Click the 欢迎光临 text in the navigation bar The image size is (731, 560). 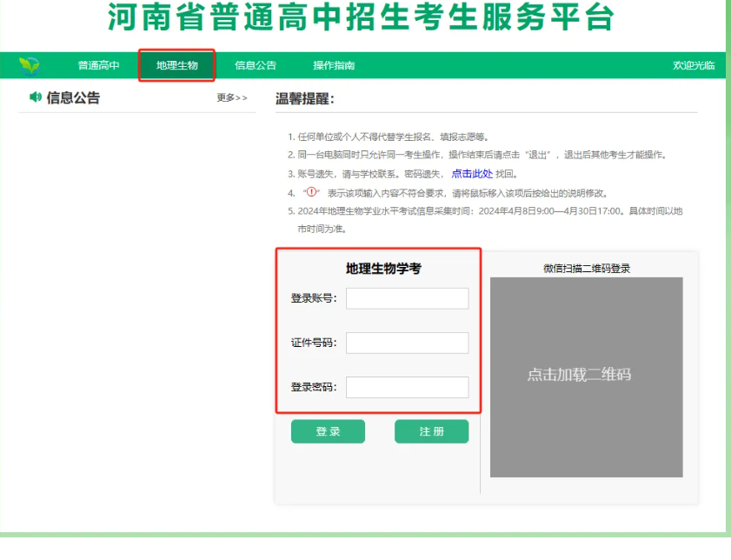pos(694,66)
